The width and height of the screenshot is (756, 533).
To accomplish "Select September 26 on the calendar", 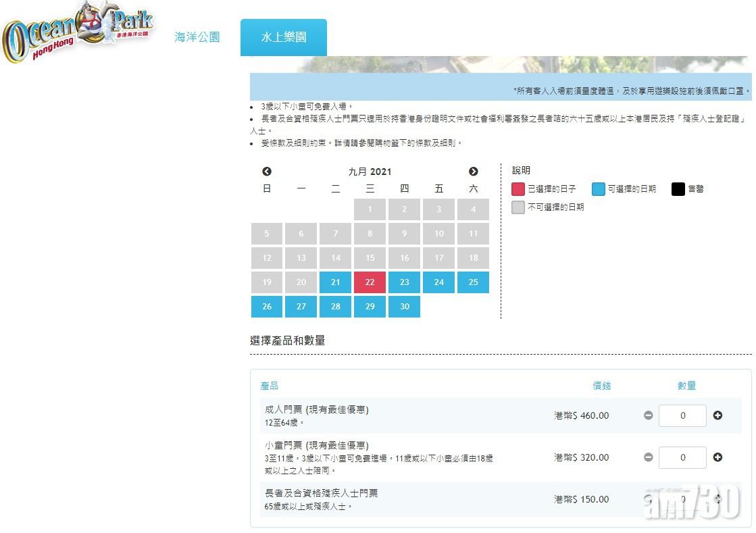I will pyautogui.click(x=266, y=307).
